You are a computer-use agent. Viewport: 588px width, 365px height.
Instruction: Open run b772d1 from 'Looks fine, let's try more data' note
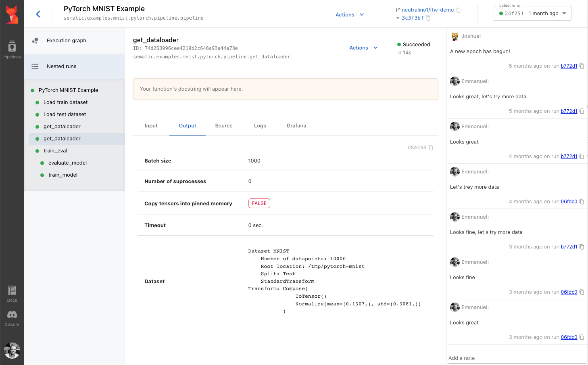(569, 247)
